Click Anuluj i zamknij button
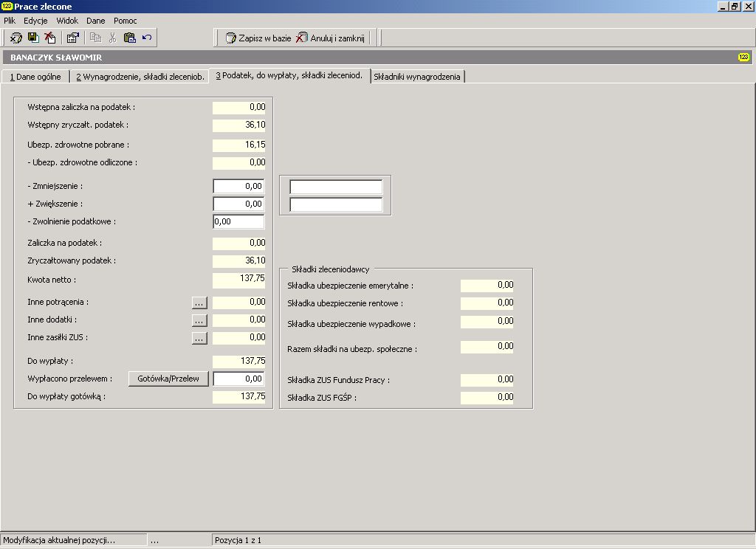756x549 pixels. point(330,38)
